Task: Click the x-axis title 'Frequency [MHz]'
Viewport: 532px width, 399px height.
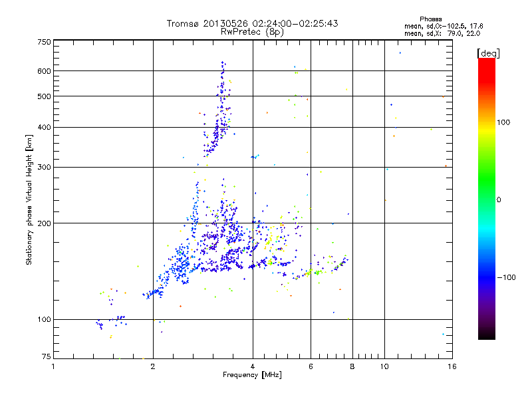Action: tap(252, 375)
